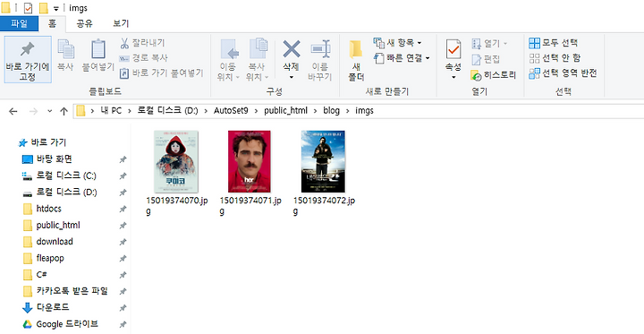This screenshot has width=644, height=334.
Task: Select thumbnail 15019374070.jpg (Kumiko poster)
Action: click(176, 162)
